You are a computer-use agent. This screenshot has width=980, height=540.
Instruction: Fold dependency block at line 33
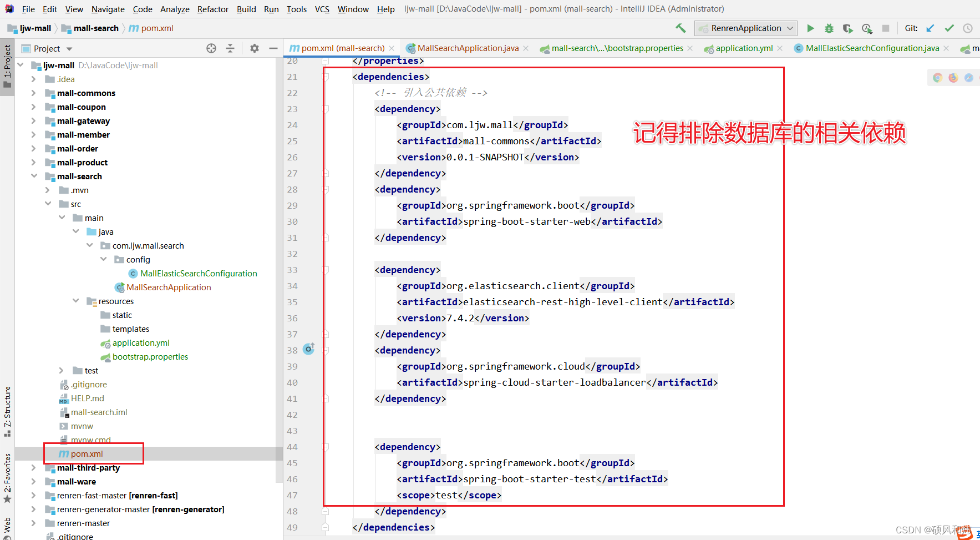326,270
